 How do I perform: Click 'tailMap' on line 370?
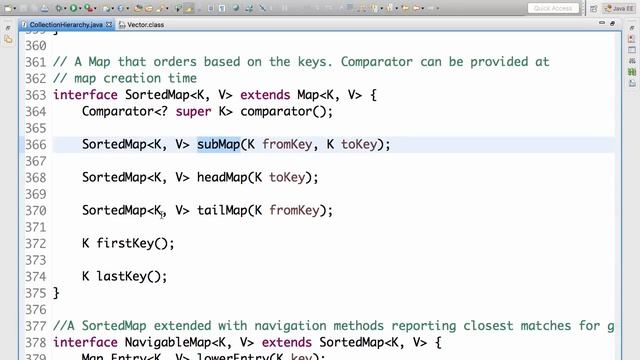coord(222,211)
